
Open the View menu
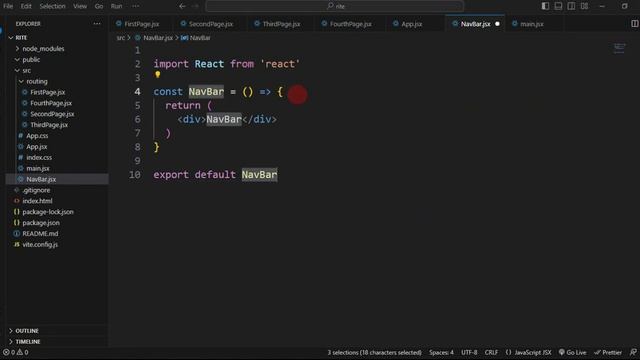[x=80, y=6]
